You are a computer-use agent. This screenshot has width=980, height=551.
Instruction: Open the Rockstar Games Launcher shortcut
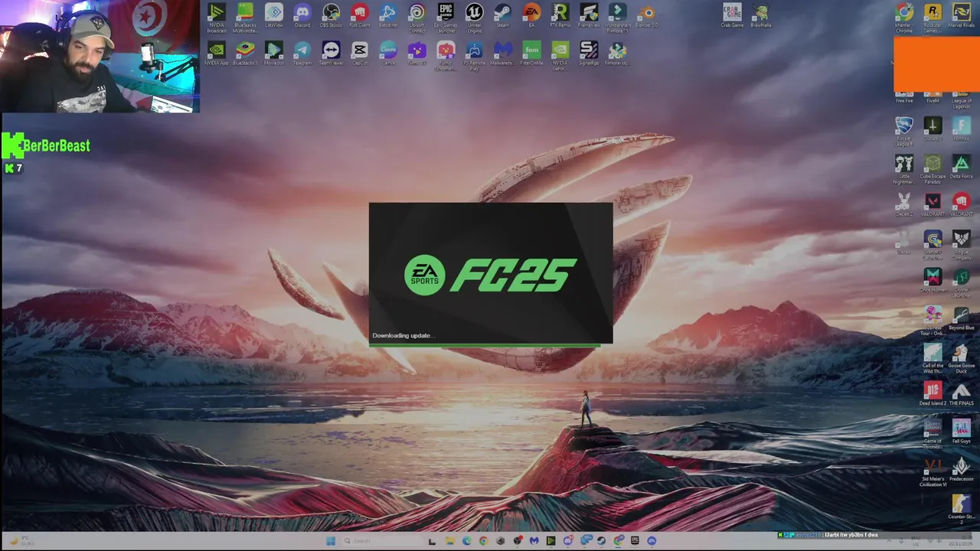coord(933,18)
